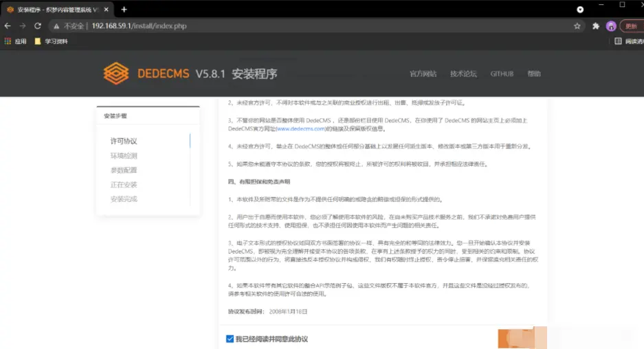Click the browser forward arrow
The height and width of the screenshot is (349, 644).
pos(23,26)
